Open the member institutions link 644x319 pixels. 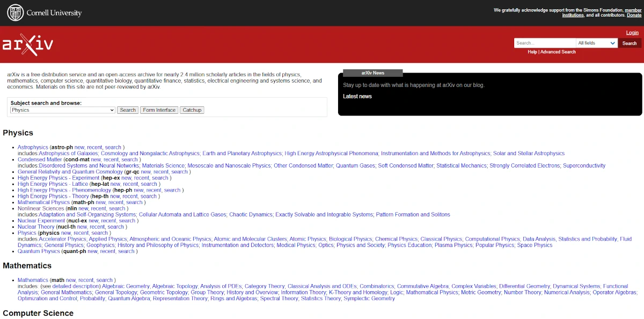click(x=601, y=12)
